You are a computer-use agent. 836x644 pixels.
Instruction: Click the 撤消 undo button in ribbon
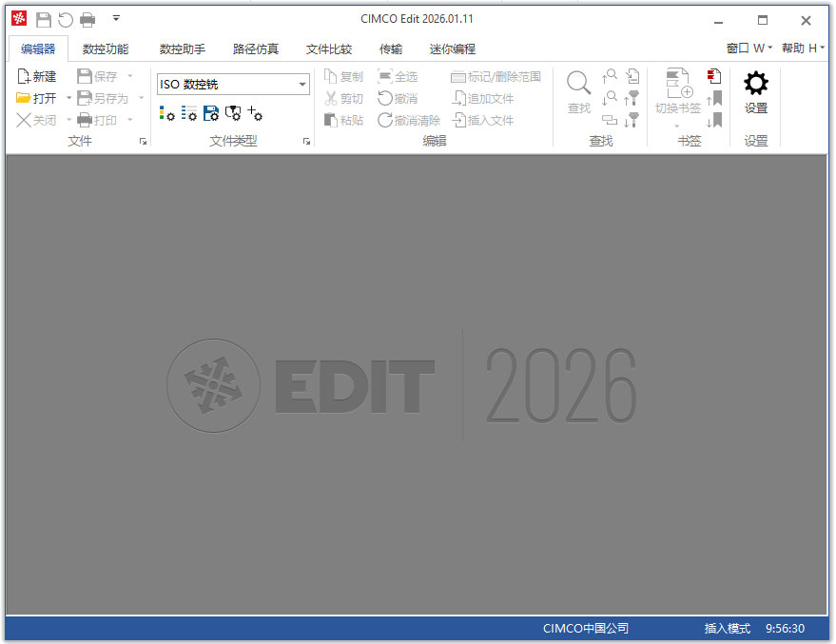tap(398, 99)
